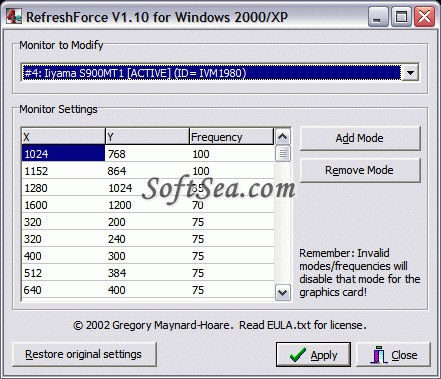Viewport: 441px width, 379px height.
Task: Select the 1600 resolution row
Action: point(148,205)
